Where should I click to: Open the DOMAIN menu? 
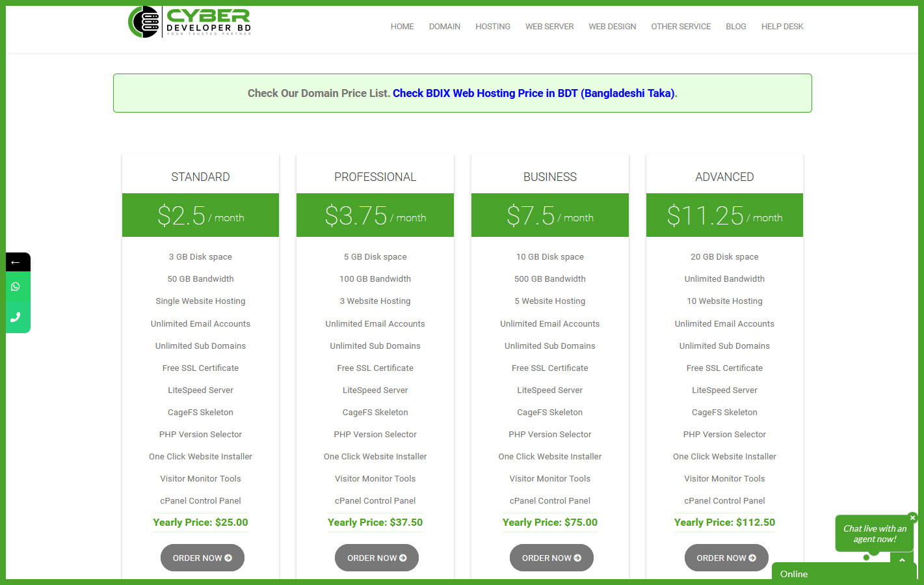tap(444, 27)
